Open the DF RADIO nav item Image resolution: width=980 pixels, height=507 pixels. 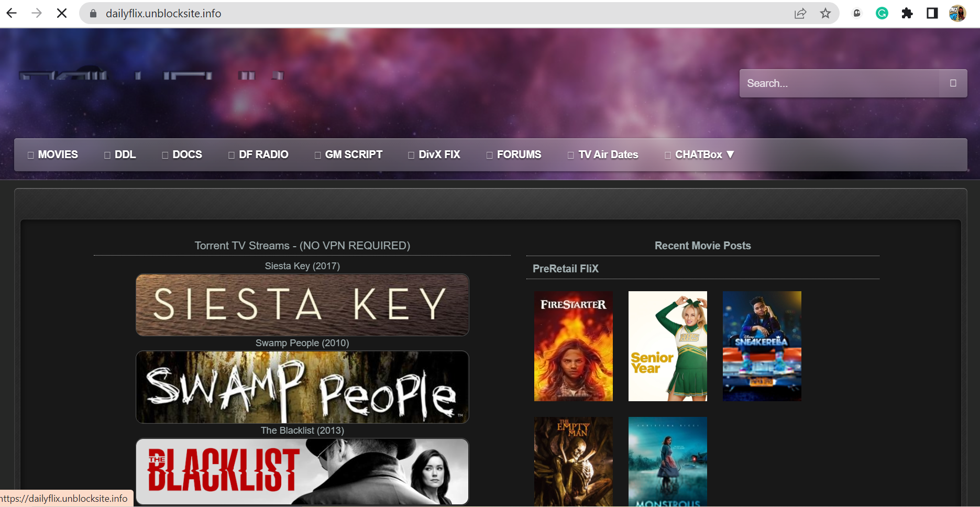click(259, 155)
